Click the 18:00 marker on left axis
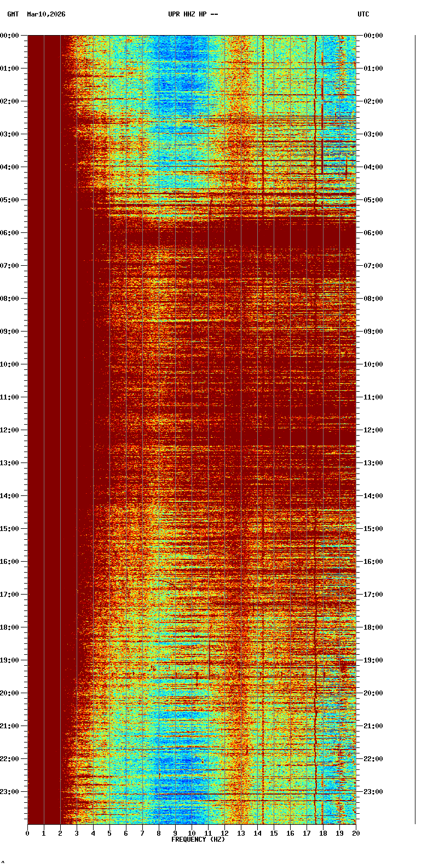This screenshot has height=868, width=439. click(x=10, y=627)
